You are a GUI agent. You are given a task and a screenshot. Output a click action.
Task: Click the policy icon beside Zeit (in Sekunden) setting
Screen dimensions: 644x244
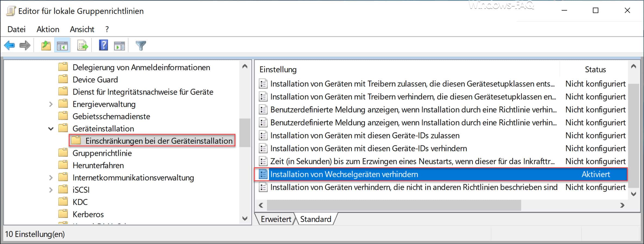[263, 161]
